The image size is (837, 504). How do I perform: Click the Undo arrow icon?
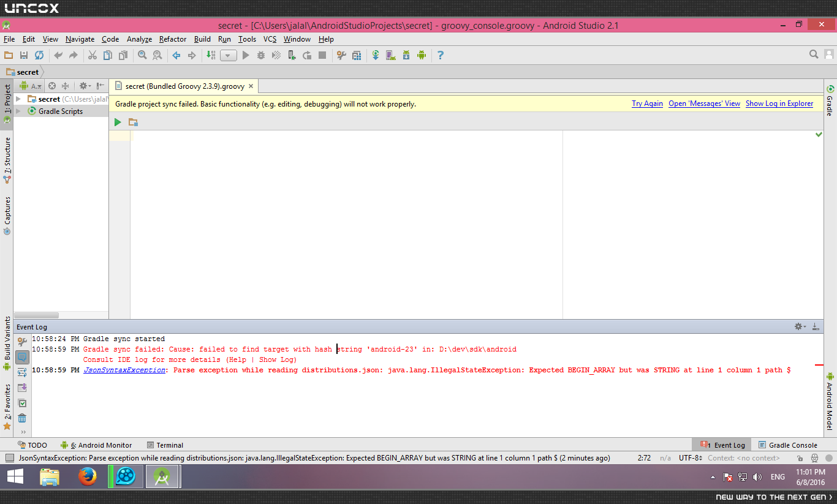[58, 55]
